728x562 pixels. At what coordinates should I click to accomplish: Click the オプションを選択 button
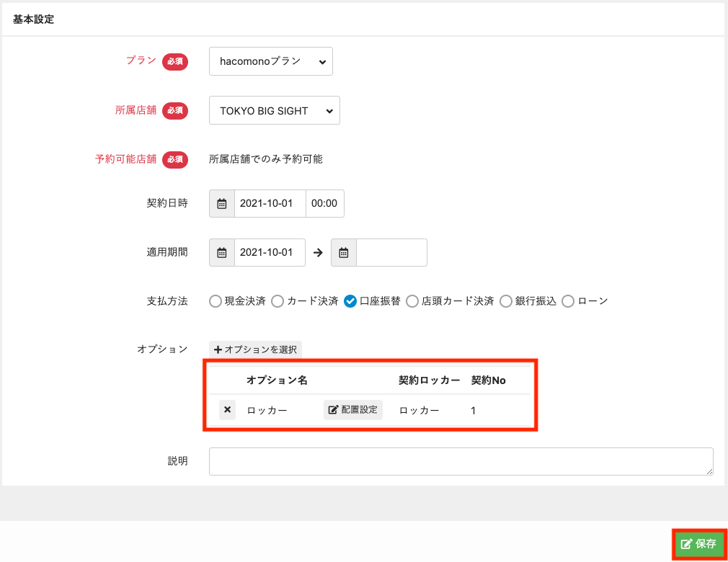point(256,349)
